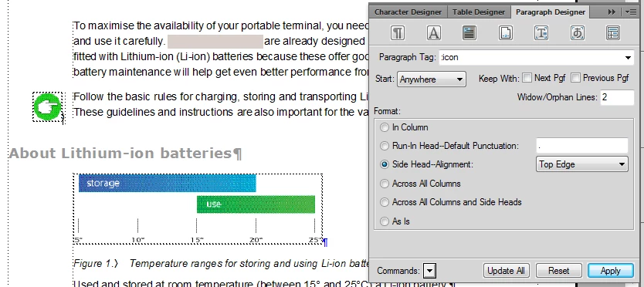Click the Update All button
Viewport: 644px width, 287px height.
(x=506, y=271)
